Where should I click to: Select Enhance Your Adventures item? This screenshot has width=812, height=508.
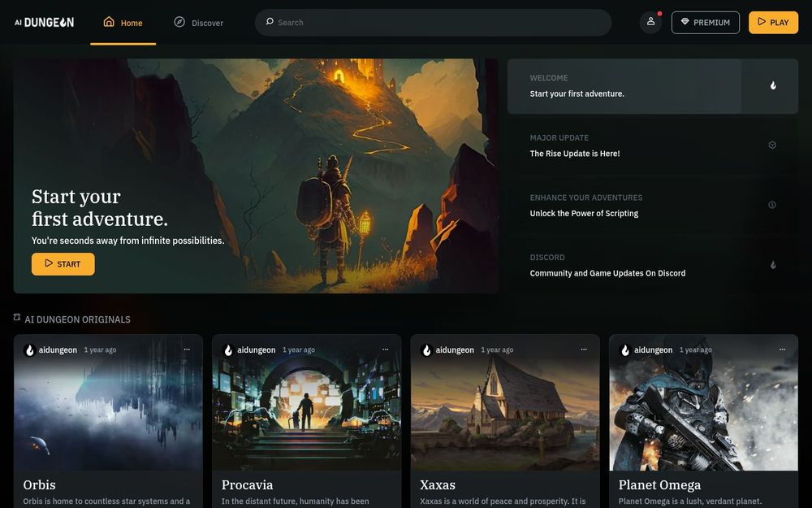[653, 206]
